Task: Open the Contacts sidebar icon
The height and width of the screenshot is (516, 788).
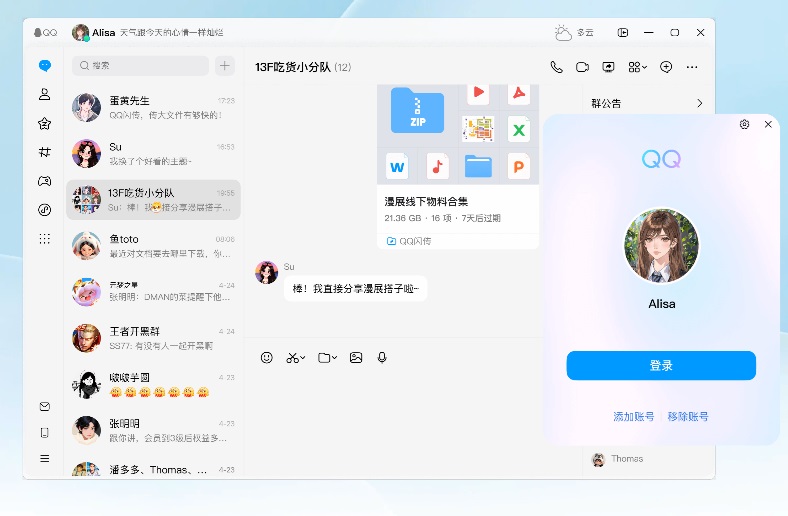Action: coord(44,95)
